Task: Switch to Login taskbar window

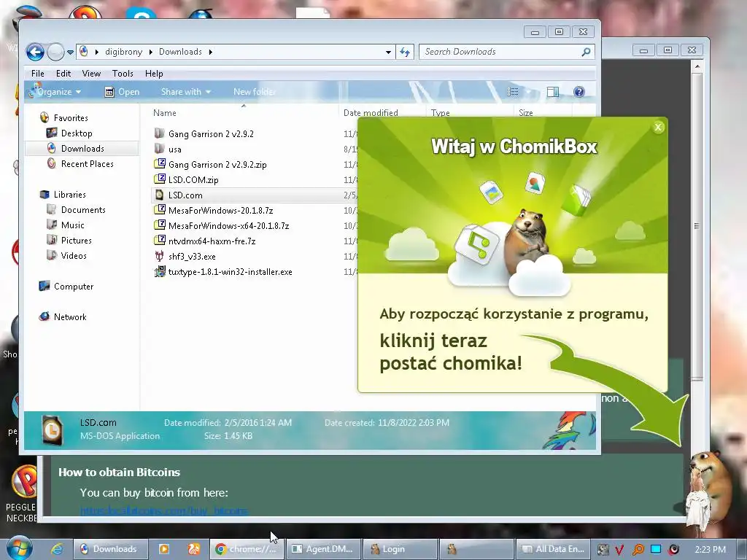Action: (x=399, y=549)
